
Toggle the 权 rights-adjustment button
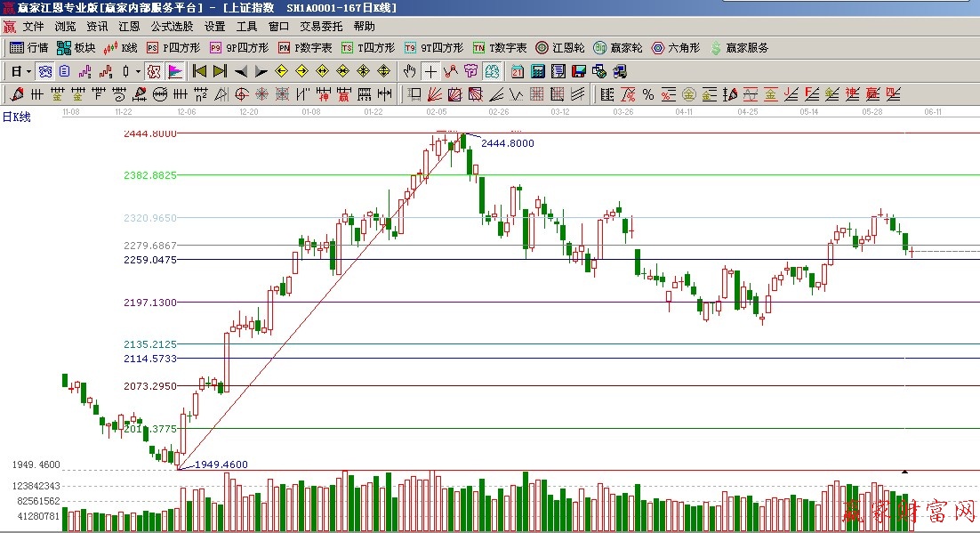point(152,71)
